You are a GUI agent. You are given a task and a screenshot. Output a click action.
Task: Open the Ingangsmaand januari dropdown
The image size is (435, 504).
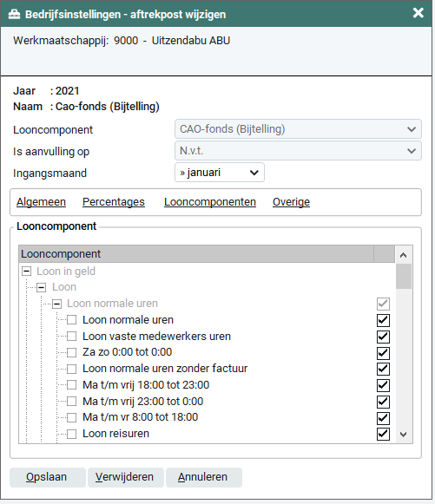[x=220, y=173]
